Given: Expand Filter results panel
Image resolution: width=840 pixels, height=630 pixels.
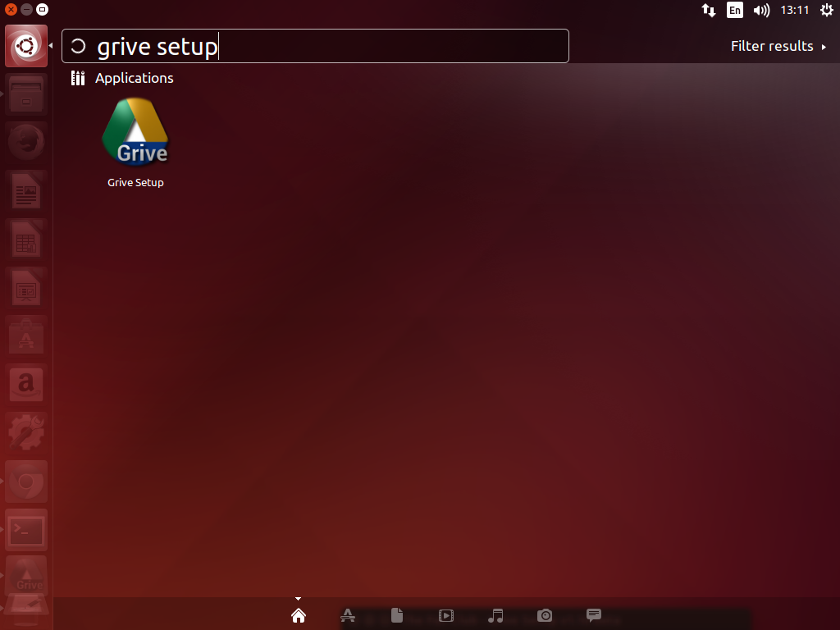Looking at the screenshot, I should click(778, 46).
